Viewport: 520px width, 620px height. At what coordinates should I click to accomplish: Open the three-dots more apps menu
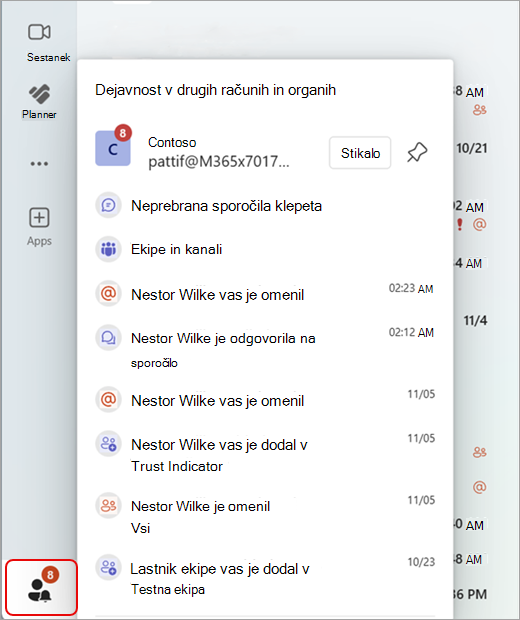[39, 163]
